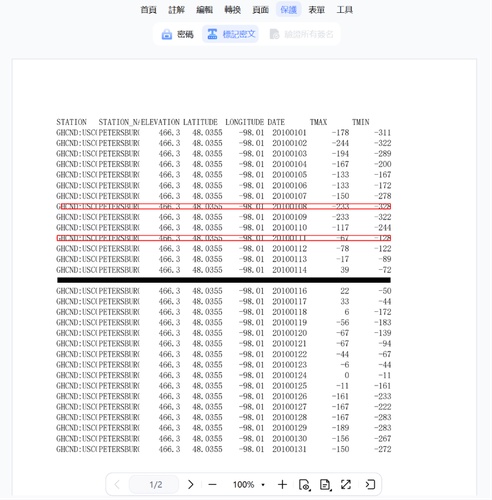Open the 首頁 home tab
This screenshot has width=492, height=500.
pos(148,10)
